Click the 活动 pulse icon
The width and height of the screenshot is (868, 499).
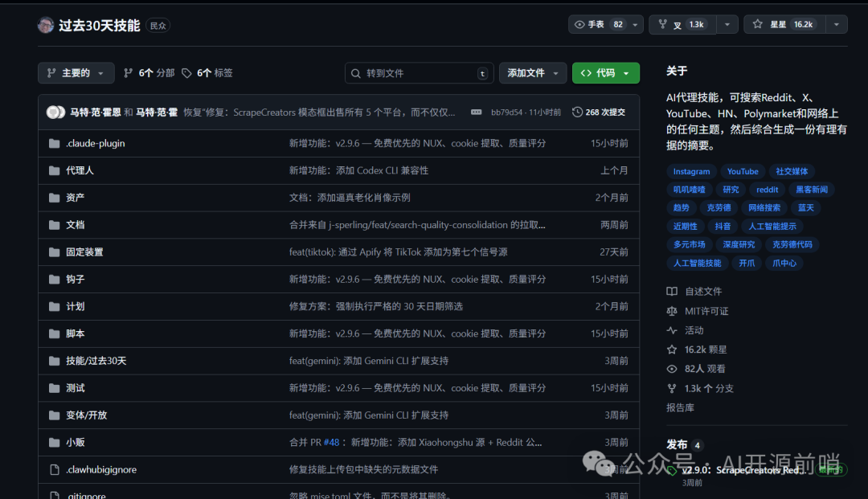click(x=672, y=330)
